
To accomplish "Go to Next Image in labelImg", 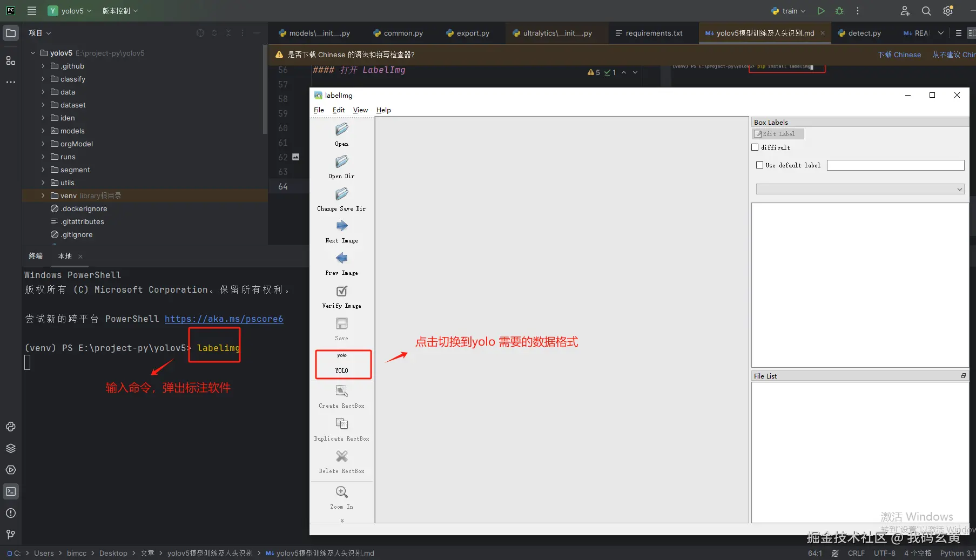I will tap(341, 226).
